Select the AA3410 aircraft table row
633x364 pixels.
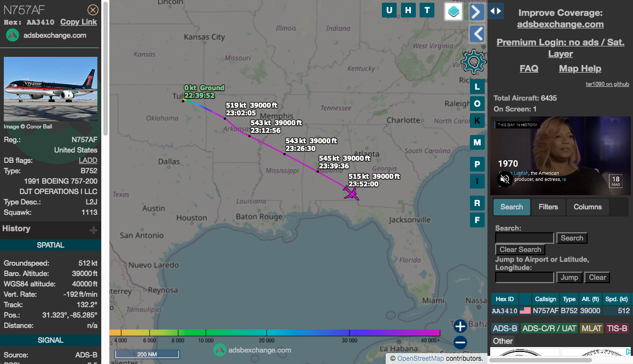[560, 310]
